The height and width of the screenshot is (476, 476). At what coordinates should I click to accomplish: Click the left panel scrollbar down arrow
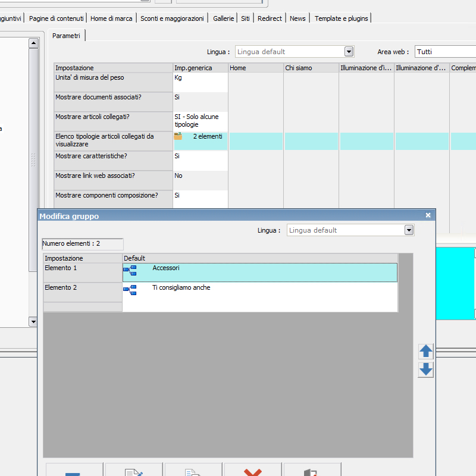[x=33, y=321]
